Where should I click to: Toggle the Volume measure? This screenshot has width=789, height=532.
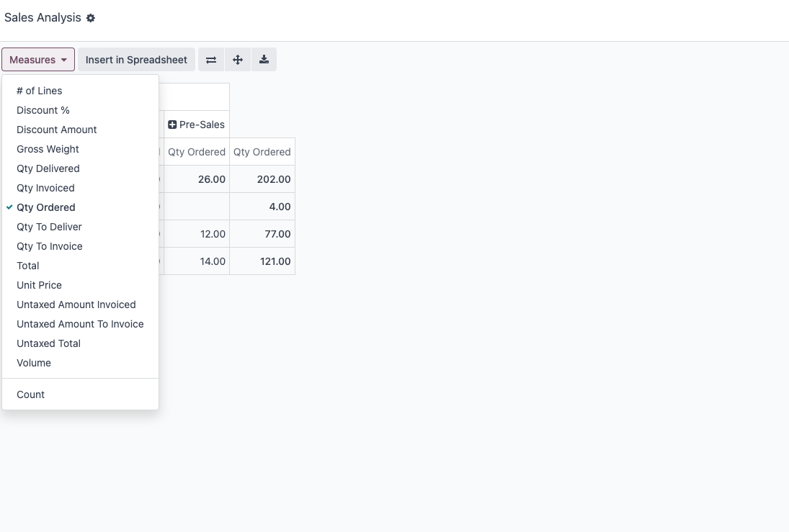[81, 363]
